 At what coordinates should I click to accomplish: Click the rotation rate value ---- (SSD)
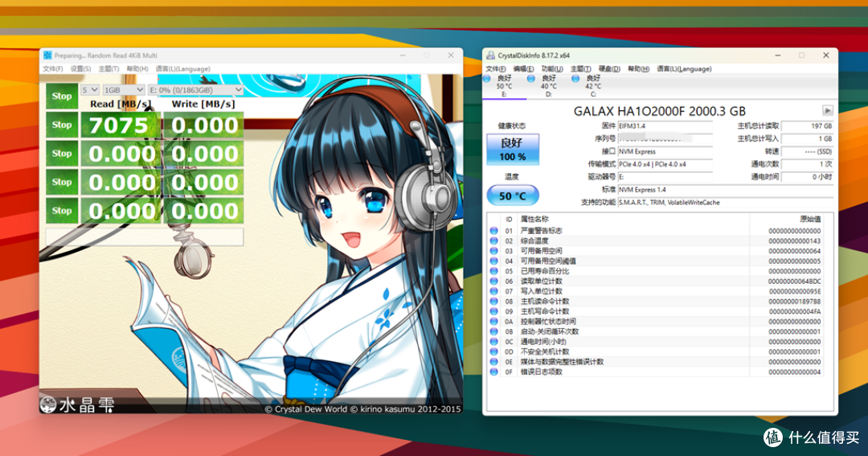807,151
